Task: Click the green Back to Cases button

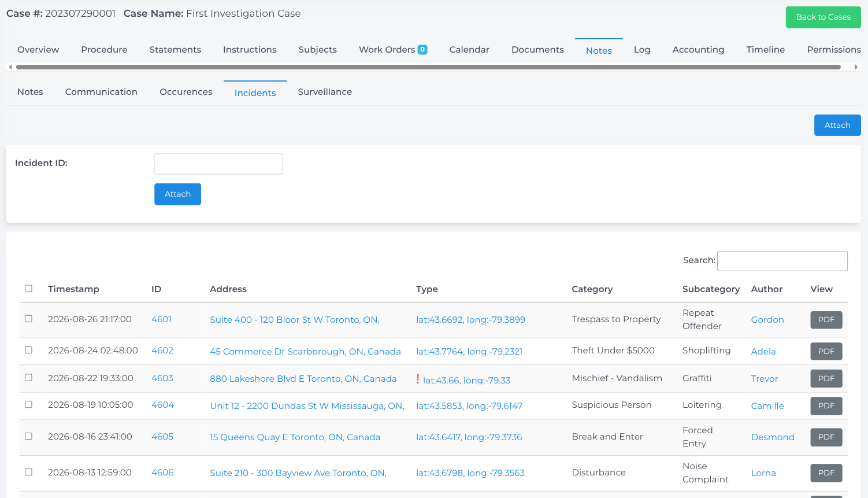Action: [x=824, y=17]
